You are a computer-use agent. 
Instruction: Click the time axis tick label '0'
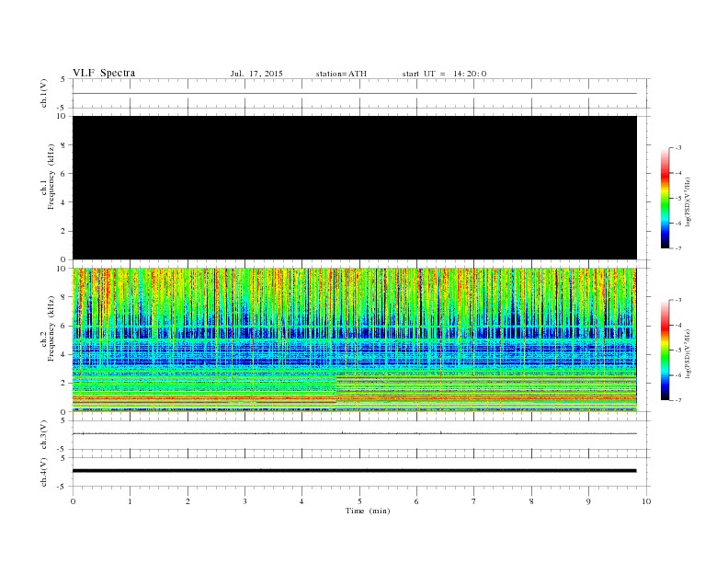click(x=73, y=501)
